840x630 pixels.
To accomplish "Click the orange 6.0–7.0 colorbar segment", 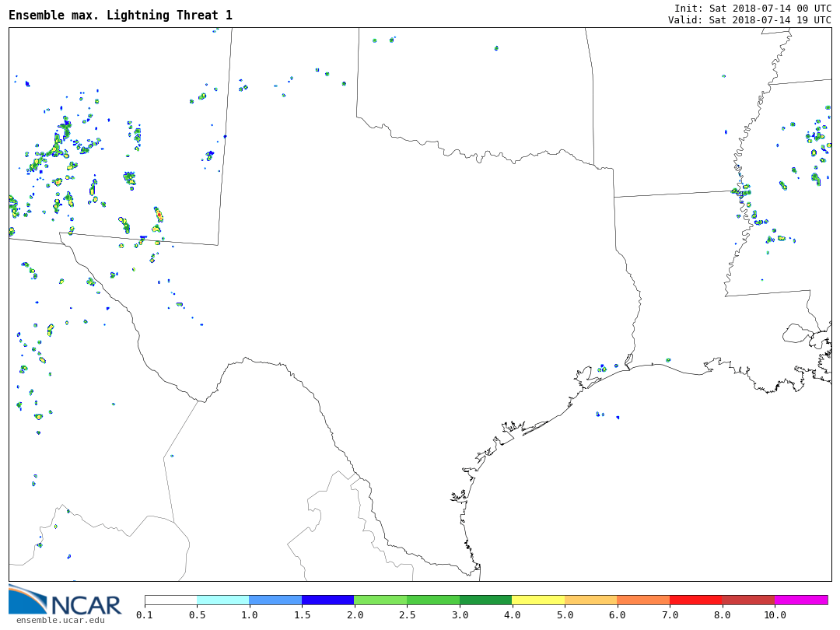I will tap(643, 600).
